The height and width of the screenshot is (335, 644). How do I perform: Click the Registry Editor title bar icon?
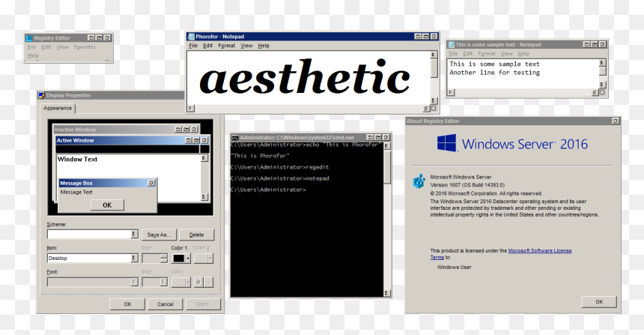click(x=28, y=37)
